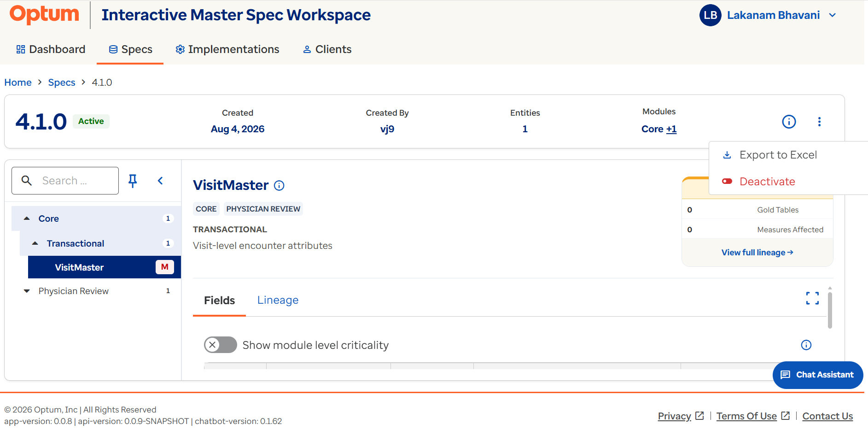This screenshot has width=868, height=430.
Task: Open the module criticality info icon
Action: tap(806, 345)
